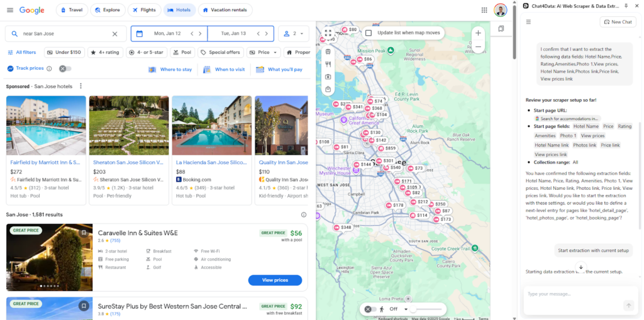Toggle the 'Under $150' filter chip

[65, 52]
